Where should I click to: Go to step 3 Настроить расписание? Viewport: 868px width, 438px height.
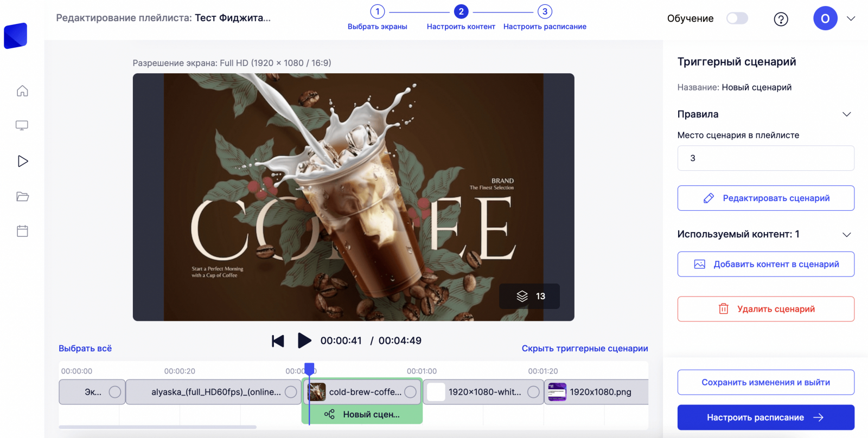coord(545,18)
